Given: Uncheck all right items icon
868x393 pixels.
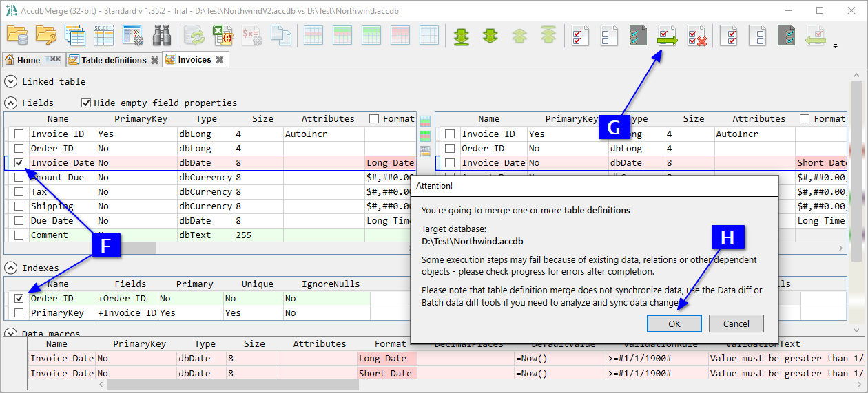Looking at the screenshot, I should pyautogui.click(x=758, y=35).
